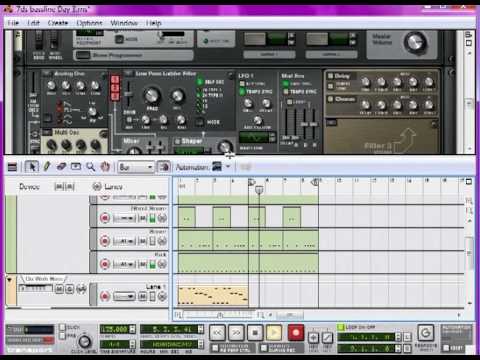Open the Create menu

58,23
